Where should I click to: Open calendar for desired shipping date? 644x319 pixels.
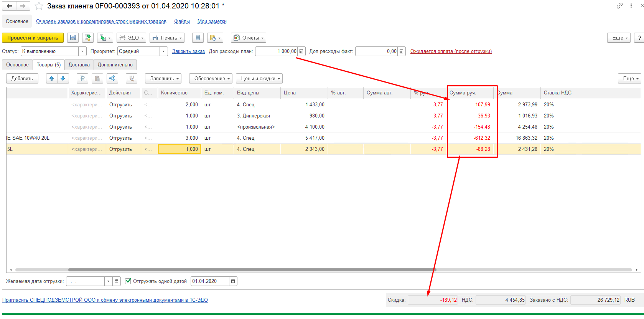(117, 281)
